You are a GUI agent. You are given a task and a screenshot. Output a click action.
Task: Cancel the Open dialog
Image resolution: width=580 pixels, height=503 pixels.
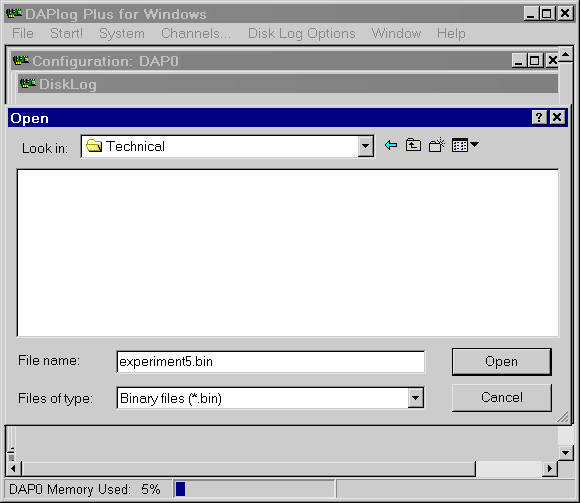[502, 398]
